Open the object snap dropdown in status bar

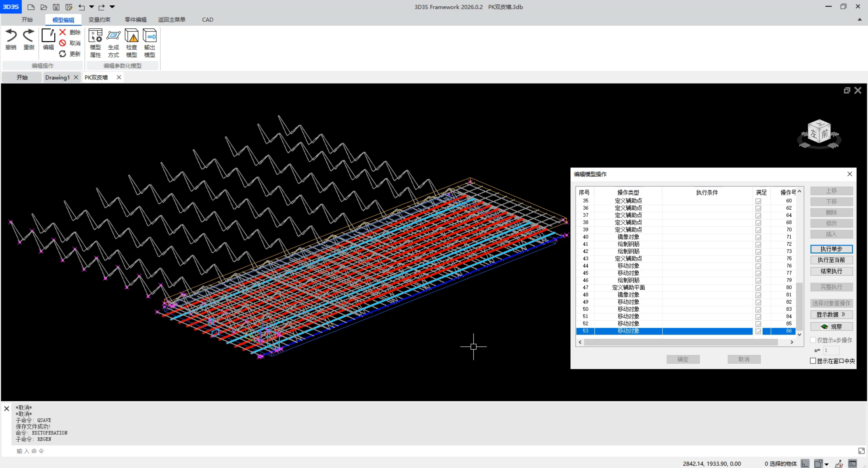coord(826,464)
